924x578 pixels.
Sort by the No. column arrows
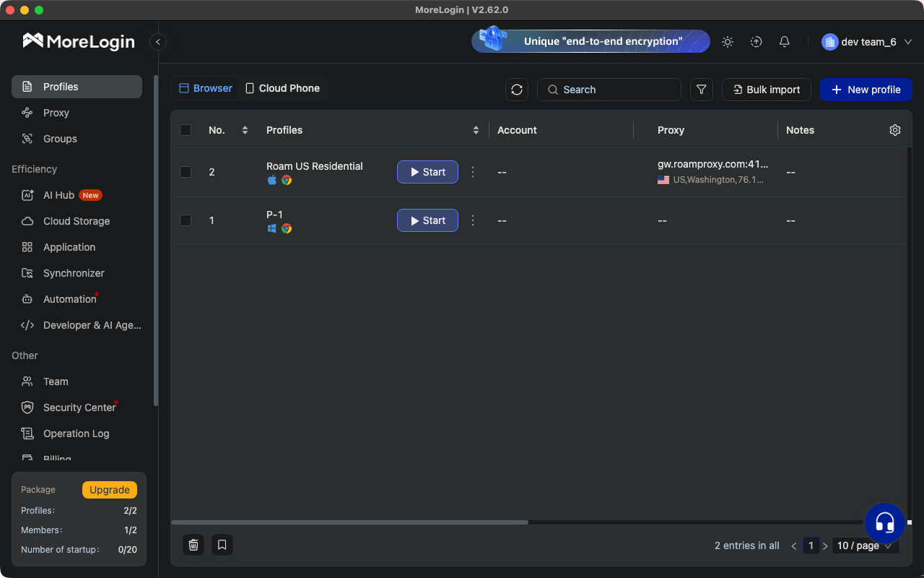[245, 130]
